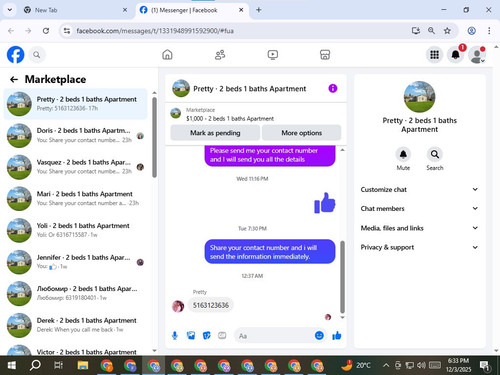Viewport: 500px width, 375px height.
Task: Click the browser address bar URL
Action: [155, 31]
